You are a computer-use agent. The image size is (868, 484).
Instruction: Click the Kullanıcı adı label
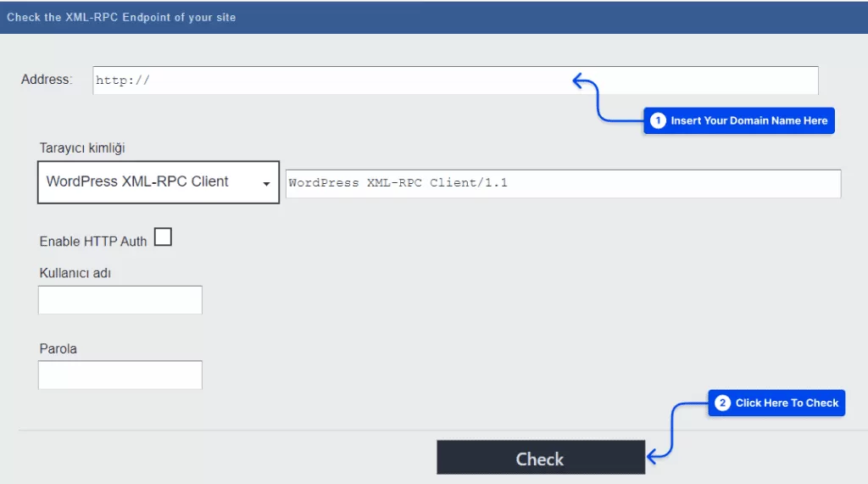pos(75,273)
